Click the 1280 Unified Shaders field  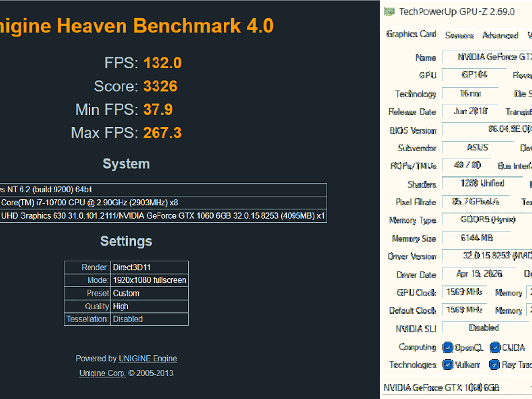point(482,183)
